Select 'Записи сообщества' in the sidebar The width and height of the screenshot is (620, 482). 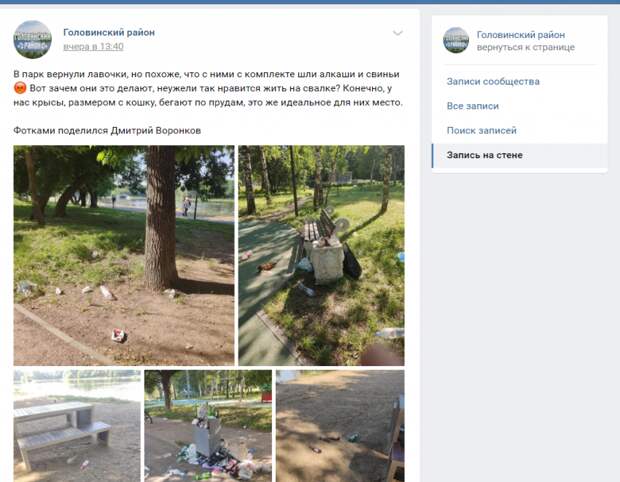click(x=493, y=81)
